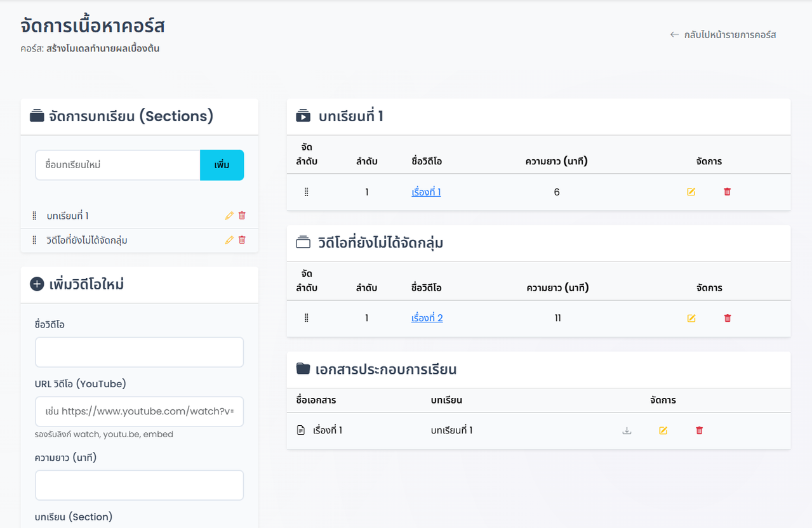Click the ชื่อวิดีโอ text field

pyautogui.click(x=140, y=352)
